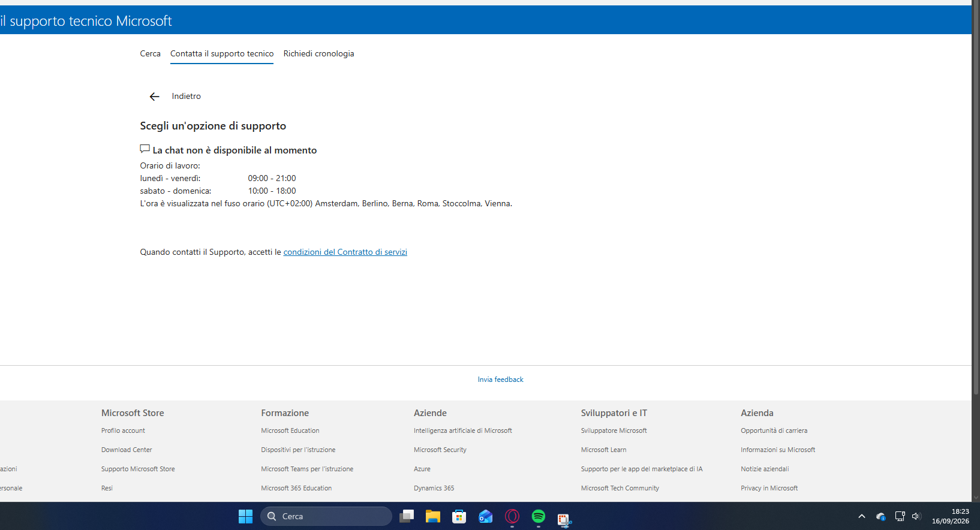Open the clock and date 16/09/2026
Screen dimensions: 980x530
[951, 516]
